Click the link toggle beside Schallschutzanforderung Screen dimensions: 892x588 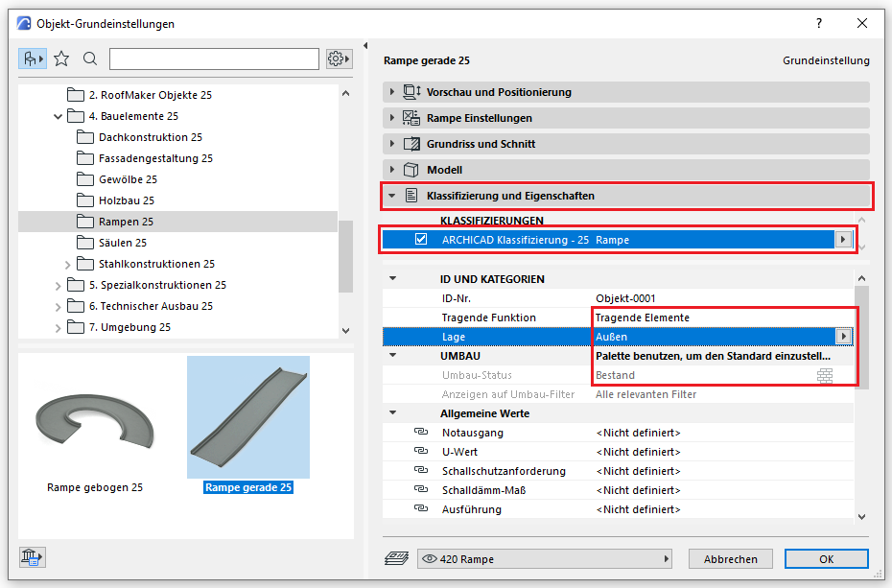coord(420,471)
